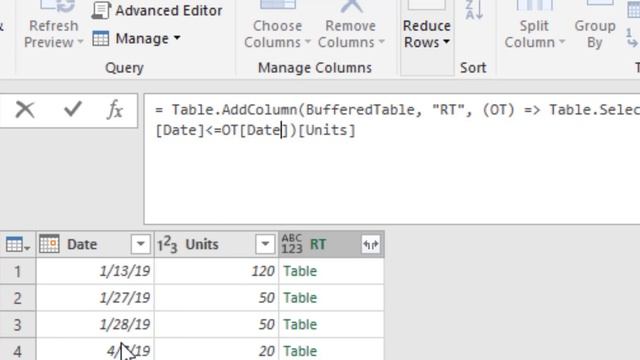Screen dimensions: 640x360
Task: Select the 1/28/19 date cell
Action: point(95,324)
